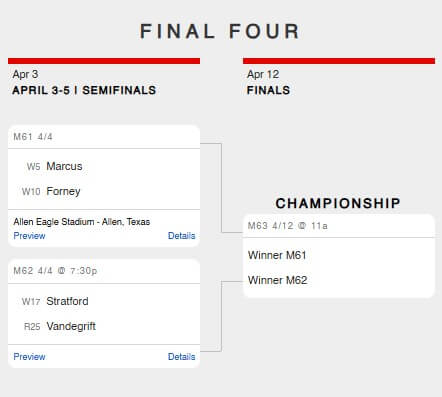Click the W5 seed label beside Marcus
The image size is (442, 397).
[33, 166]
